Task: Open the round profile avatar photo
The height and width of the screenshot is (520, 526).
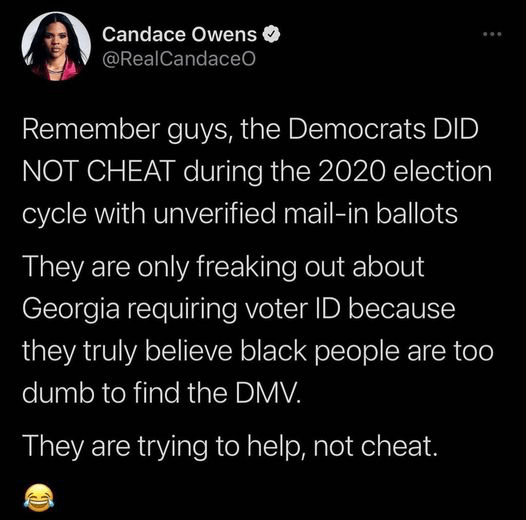Action: pos(56,46)
